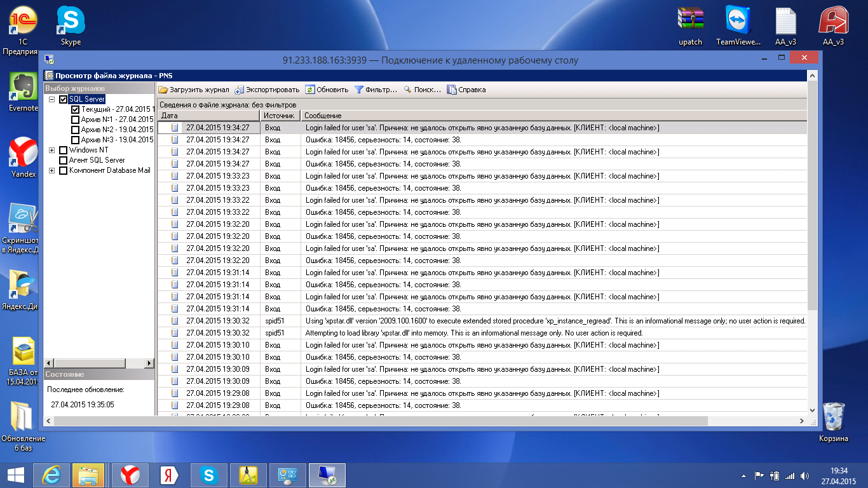This screenshot has width=868, height=488.
Task: Click the Источник column header
Action: click(x=280, y=116)
